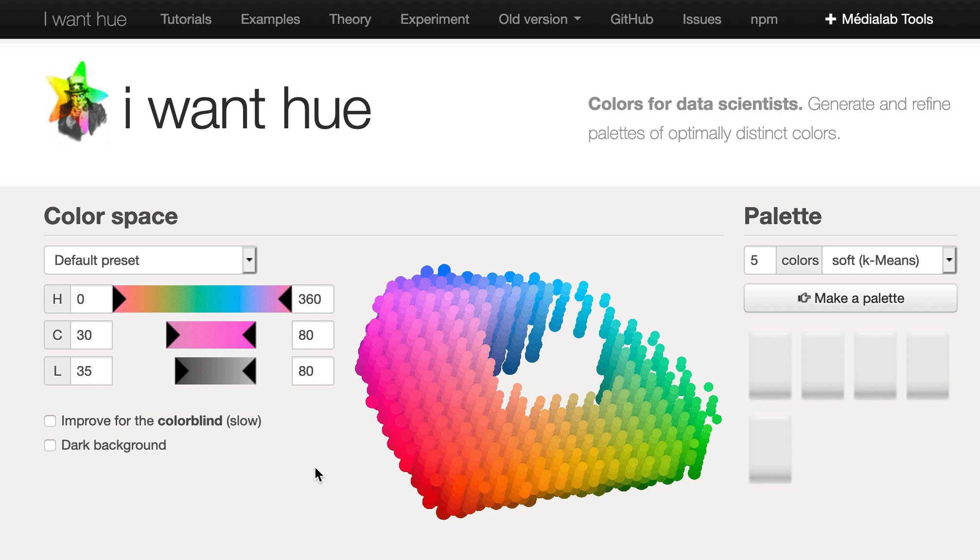Click the first empty palette swatch
This screenshot has height=560, width=980.
tap(770, 366)
